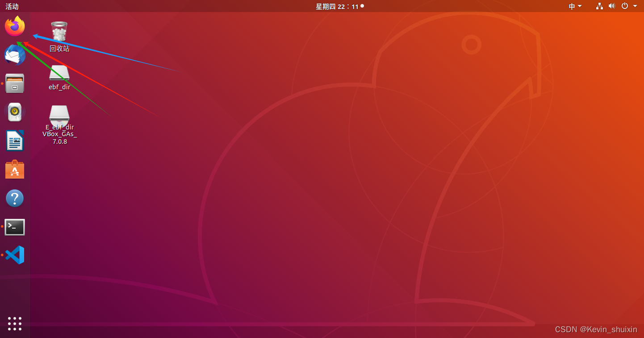The image size is (644, 338).
Task: Launch Firefox from the dock
Action: click(x=15, y=26)
